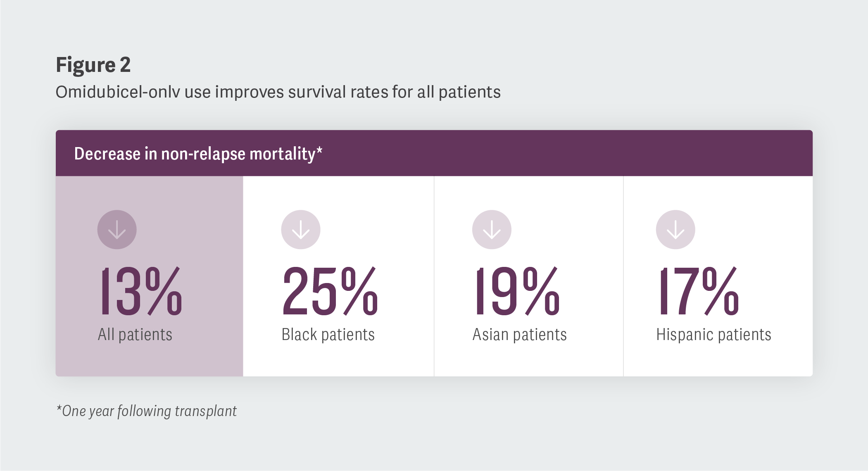Click the 'Hispanic patients' label
Viewport: 868px width, 471px height.
(713, 335)
